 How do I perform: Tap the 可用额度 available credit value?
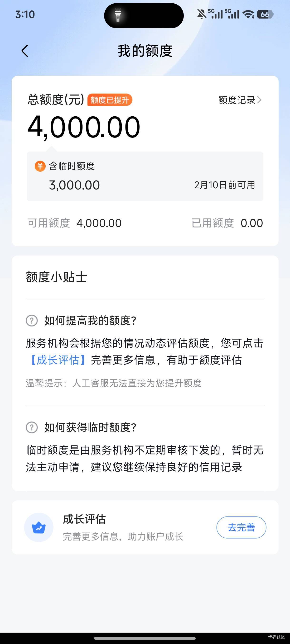coord(99,223)
